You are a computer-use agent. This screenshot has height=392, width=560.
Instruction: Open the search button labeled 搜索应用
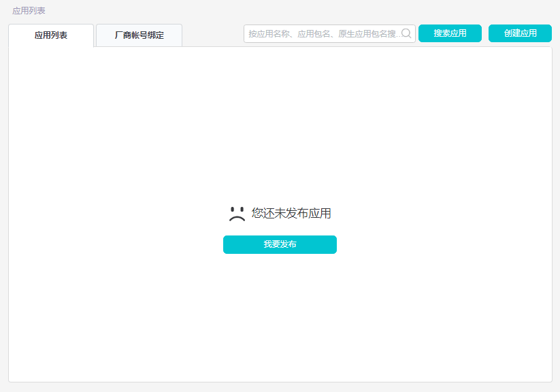pos(449,33)
